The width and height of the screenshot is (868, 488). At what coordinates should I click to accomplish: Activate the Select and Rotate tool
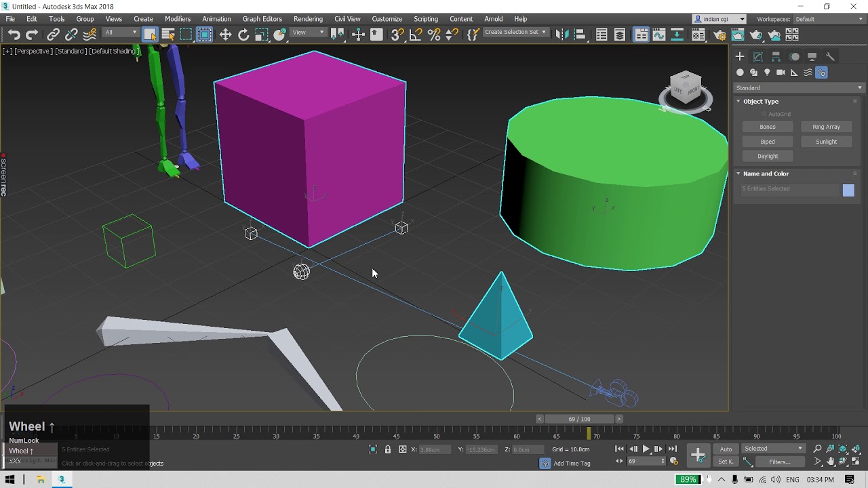(243, 35)
